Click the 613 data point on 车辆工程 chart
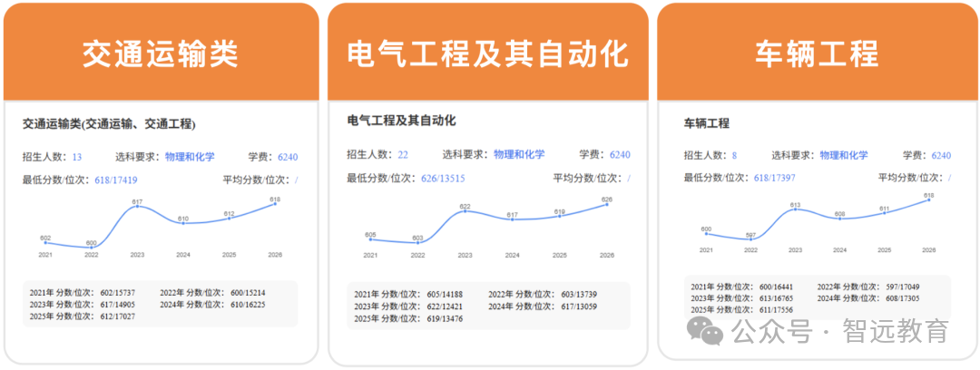The height and width of the screenshot is (370, 980). pyautogui.click(x=796, y=209)
